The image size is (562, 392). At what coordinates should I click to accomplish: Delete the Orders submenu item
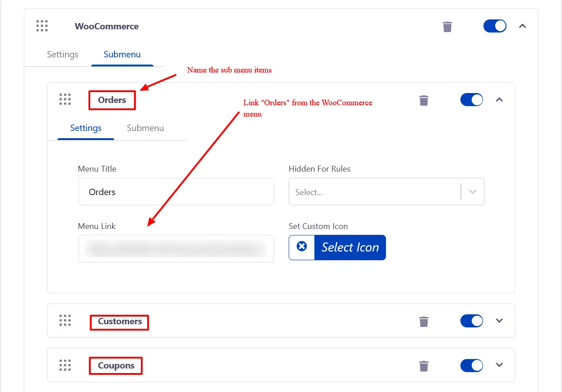pos(424,100)
